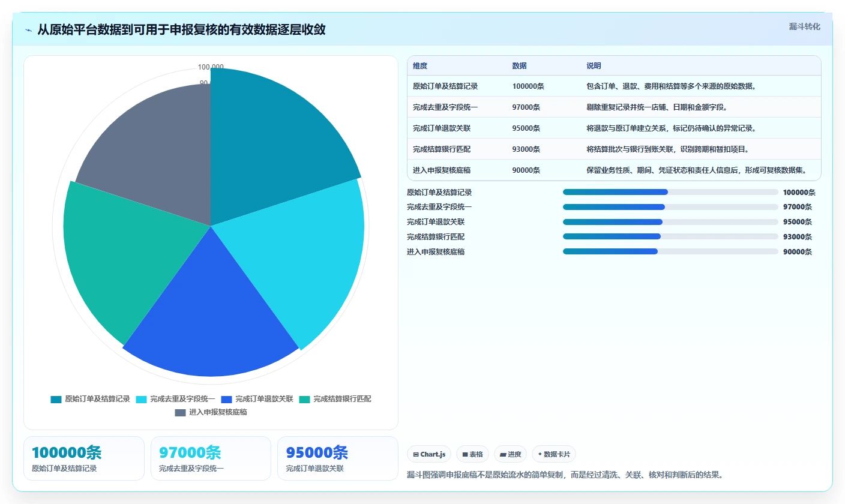Click the 说明 column header
Screen dimensions: 845x504
tap(594, 66)
